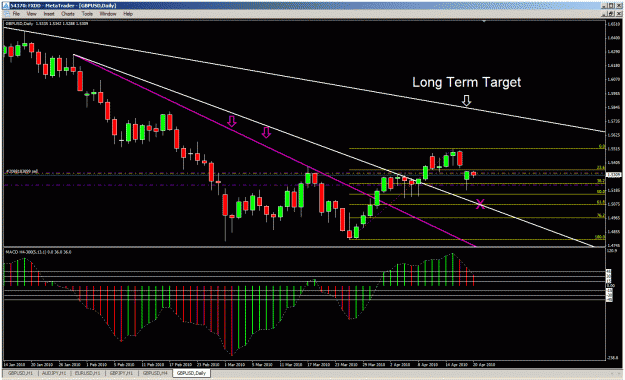Maximize the MetaTrader main window
The height and width of the screenshot is (380, 625).
(x=611, y=6)
